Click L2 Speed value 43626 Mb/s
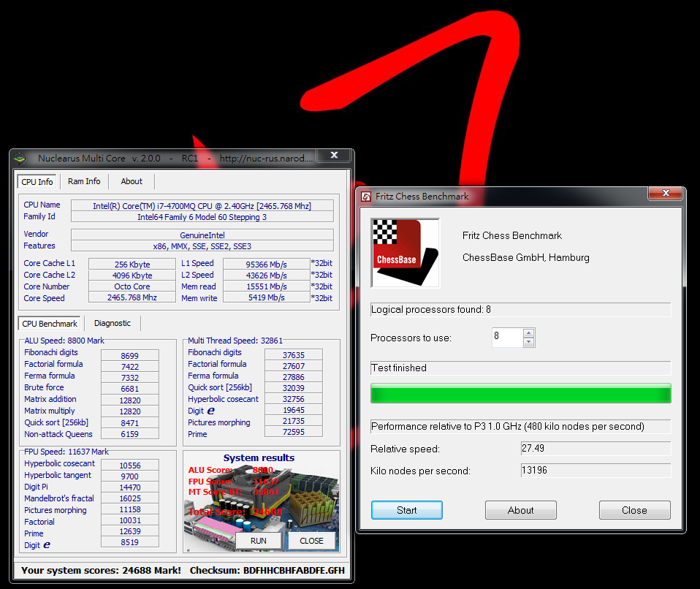Screen dimensions: 700x589 pos(267,275)
